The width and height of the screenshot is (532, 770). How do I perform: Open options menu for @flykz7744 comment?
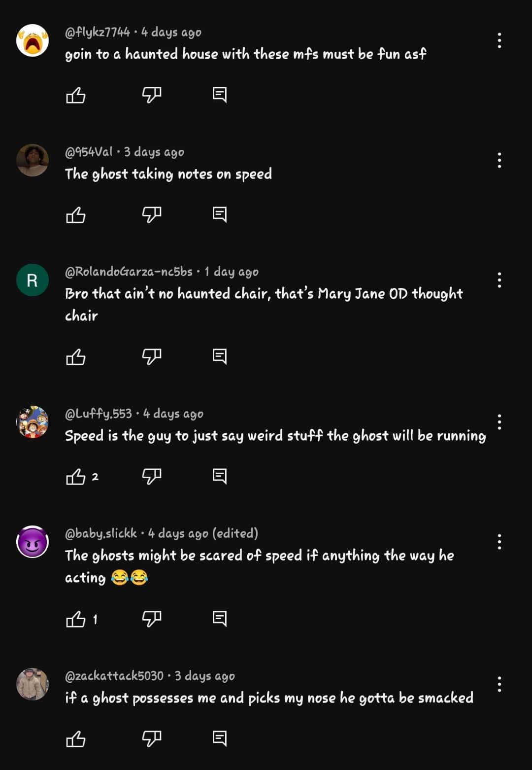point(499,40)
